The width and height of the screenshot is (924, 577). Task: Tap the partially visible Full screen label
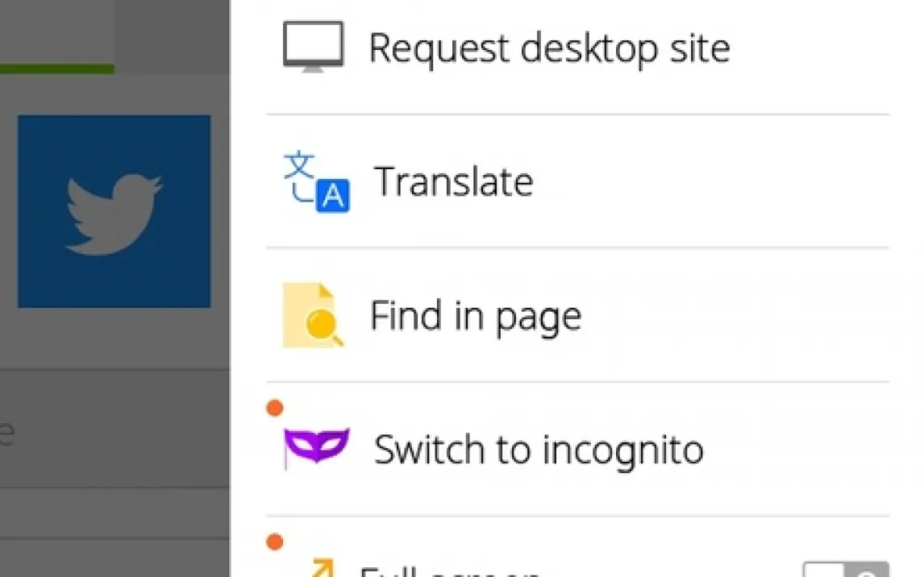tap(450, 571)
